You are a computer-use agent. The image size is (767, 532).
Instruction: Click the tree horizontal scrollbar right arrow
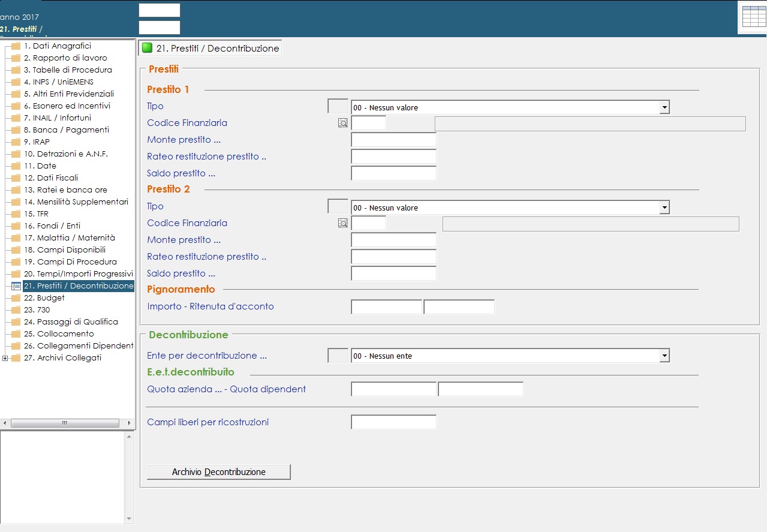coord(129,423)
